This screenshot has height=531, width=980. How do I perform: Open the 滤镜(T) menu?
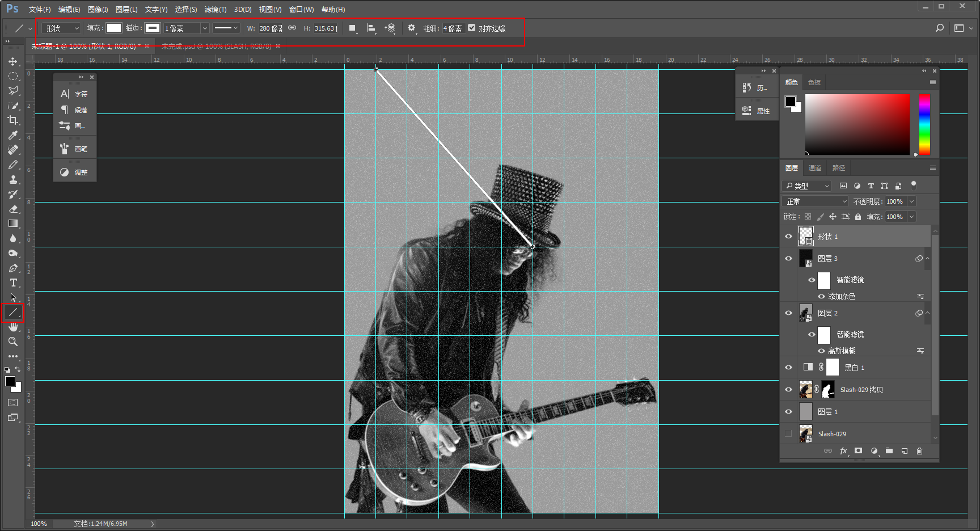point(215,10)
